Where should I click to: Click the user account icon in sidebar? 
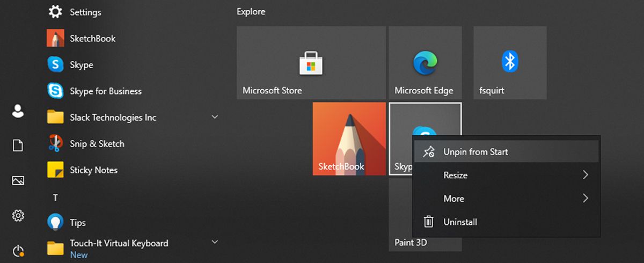click(x=18, y=111)
